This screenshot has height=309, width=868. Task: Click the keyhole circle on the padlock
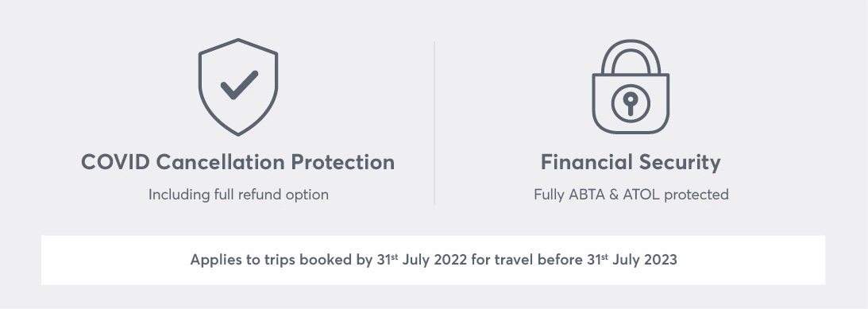[631, 103]
